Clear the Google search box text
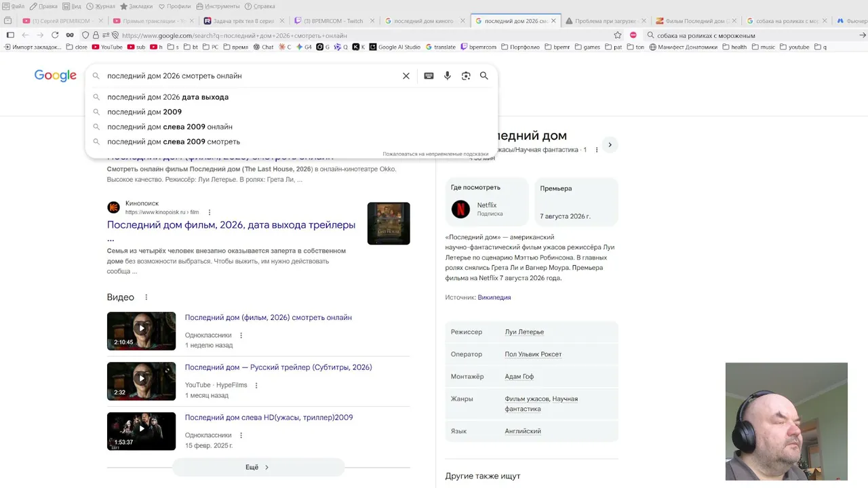Image resolution: width=868 pixels, height=488 pixels. [406, 76]
